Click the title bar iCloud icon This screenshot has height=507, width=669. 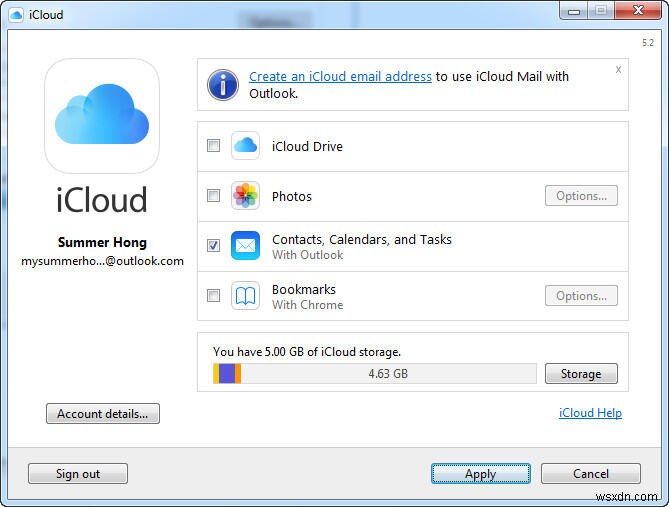16,15
